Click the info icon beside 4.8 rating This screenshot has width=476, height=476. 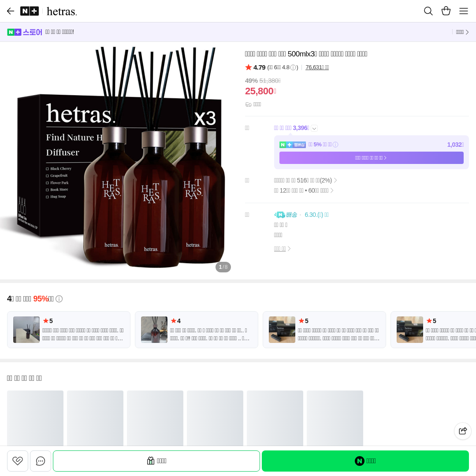tap(293, 67)
